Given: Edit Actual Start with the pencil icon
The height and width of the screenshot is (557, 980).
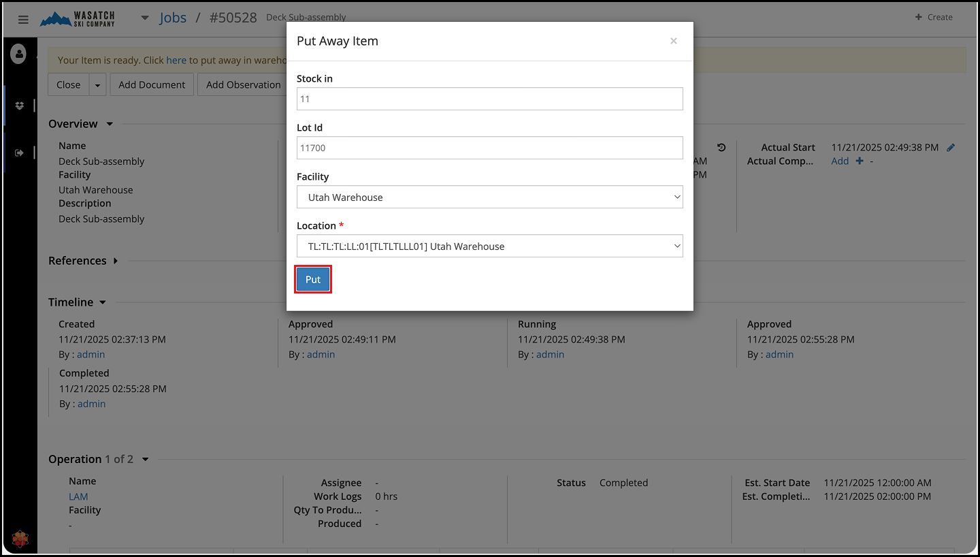Looking at the screenshot, I should (951, 147).
